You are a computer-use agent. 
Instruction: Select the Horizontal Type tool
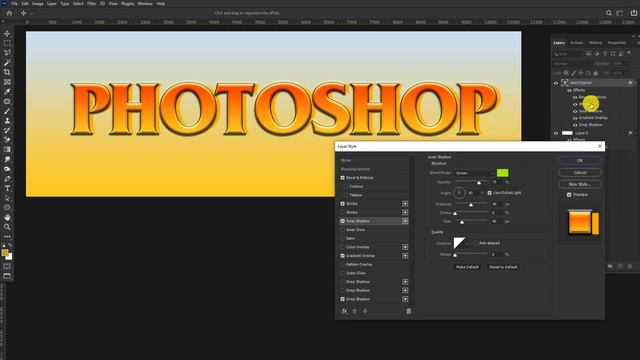tap(7, 188)
